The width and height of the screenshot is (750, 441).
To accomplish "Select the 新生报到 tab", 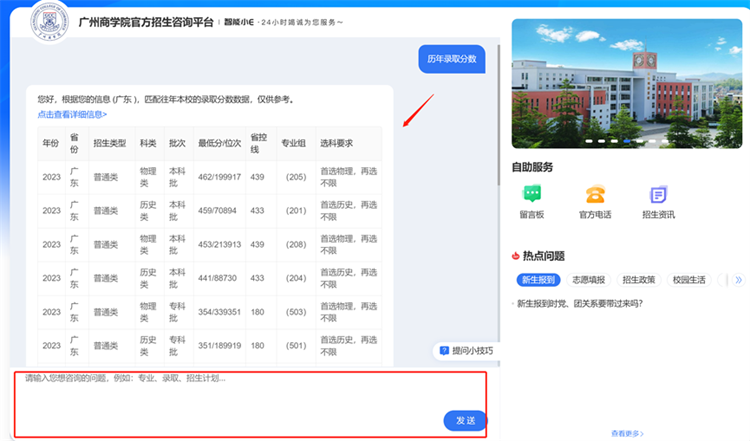I will click(x=538, y=280).
